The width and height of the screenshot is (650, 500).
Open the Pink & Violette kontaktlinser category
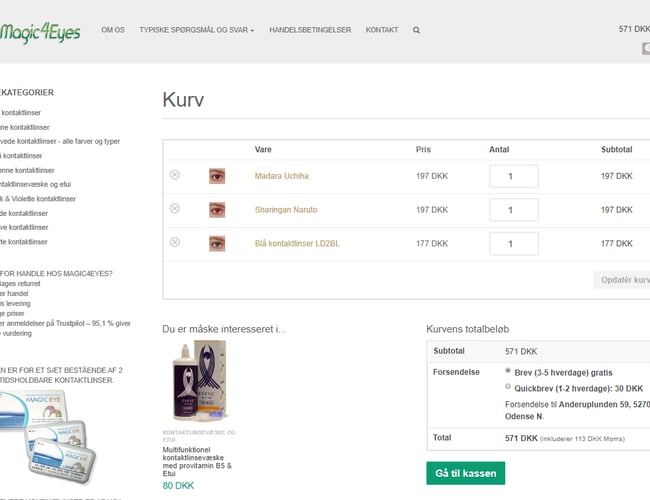[x=38, y=199]
